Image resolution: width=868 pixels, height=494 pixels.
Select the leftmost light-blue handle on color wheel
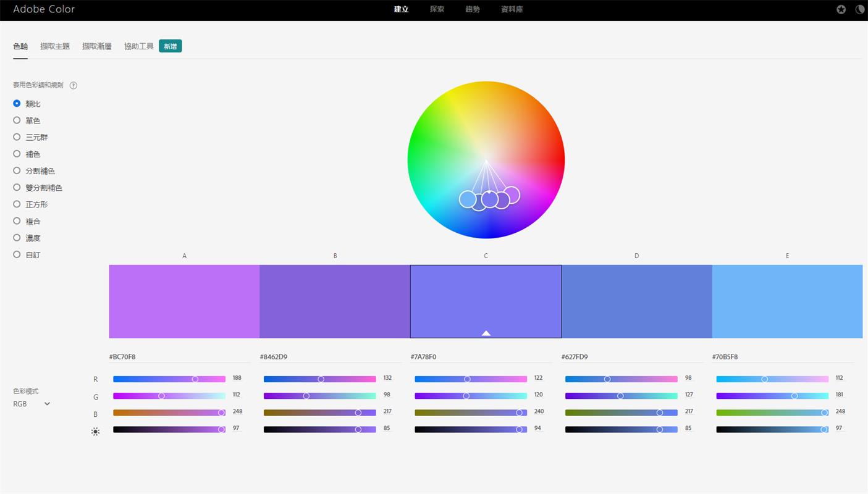click(468, 199)
